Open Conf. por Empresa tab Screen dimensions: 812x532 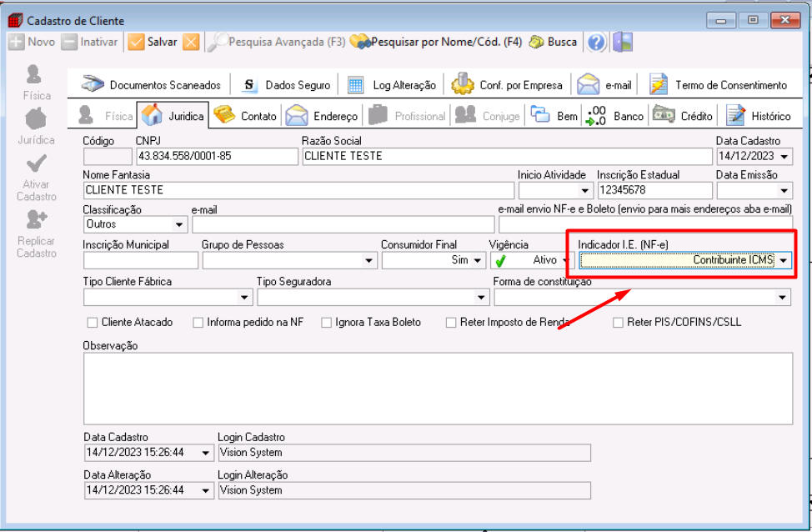pyautogui.click(x=507, y=85)
